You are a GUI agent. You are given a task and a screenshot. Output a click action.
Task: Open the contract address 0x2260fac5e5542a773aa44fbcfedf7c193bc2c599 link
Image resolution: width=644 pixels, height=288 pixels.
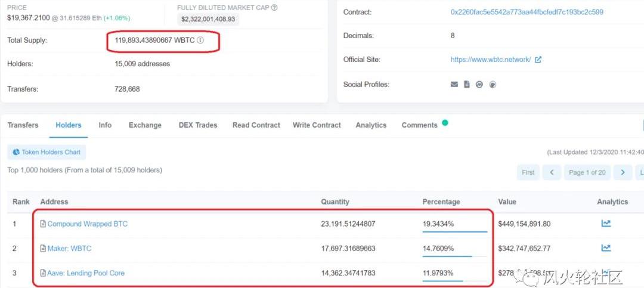[x=527, y=12]
